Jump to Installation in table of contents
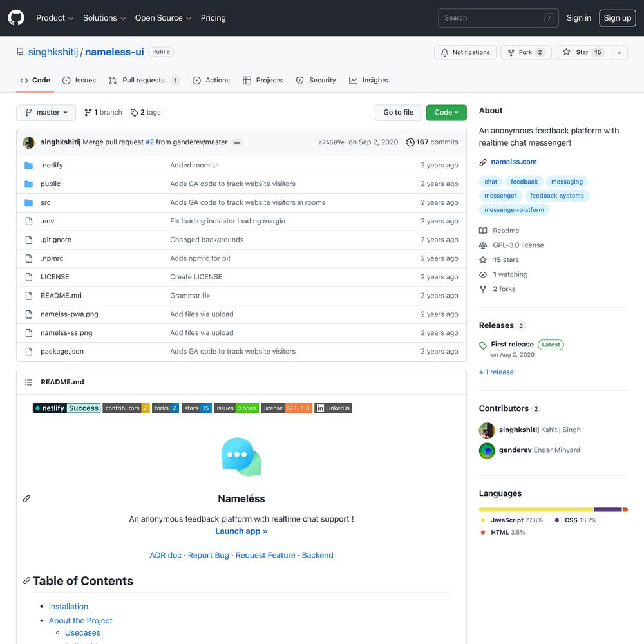The image size is (644, 644). click(x=68, y=607)
